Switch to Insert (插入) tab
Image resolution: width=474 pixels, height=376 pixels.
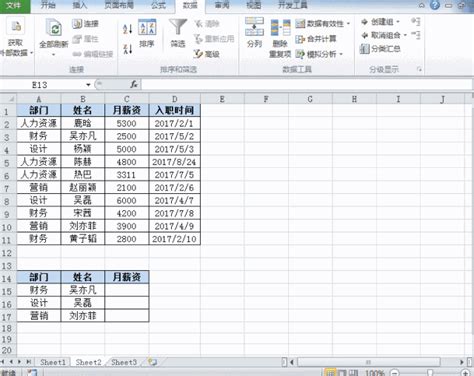coord(80,5)
